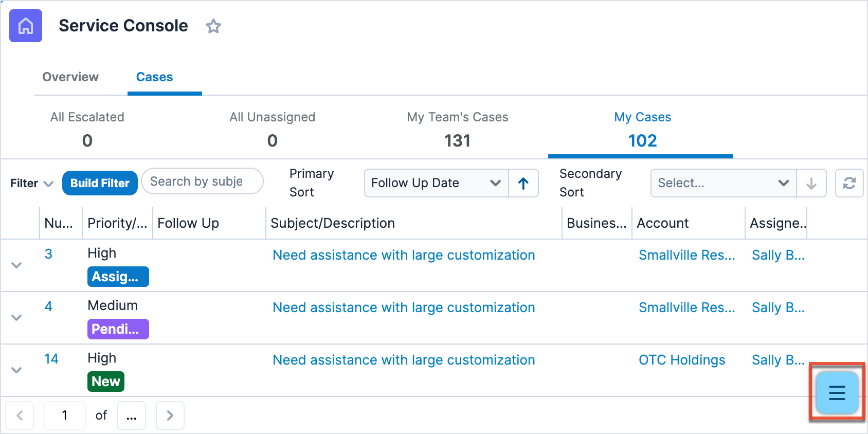Image resolution: width=868 pixels, height=434 pixels.
Task: Expand the row for case 3
Action: [16, 265]
